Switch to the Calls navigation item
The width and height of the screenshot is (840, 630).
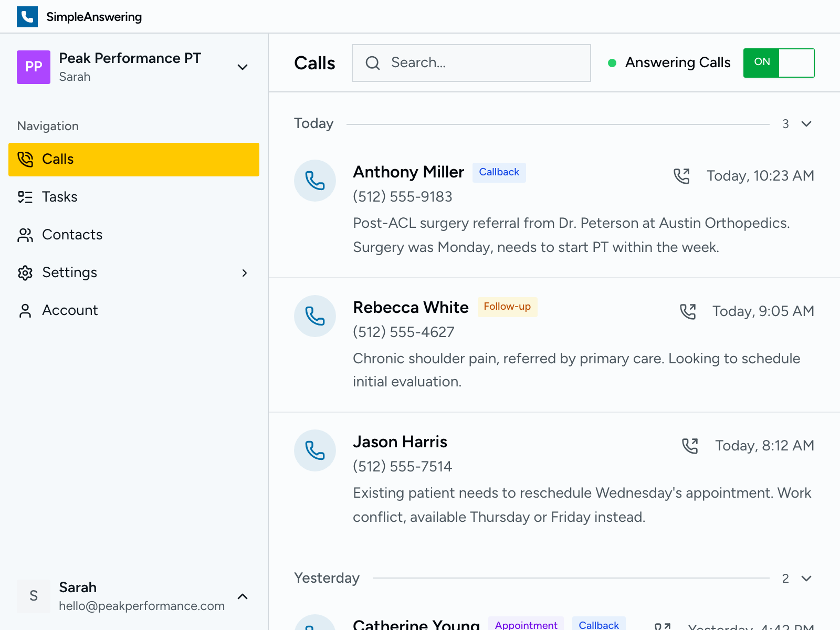pyautogui.click(x=58, y=159)
